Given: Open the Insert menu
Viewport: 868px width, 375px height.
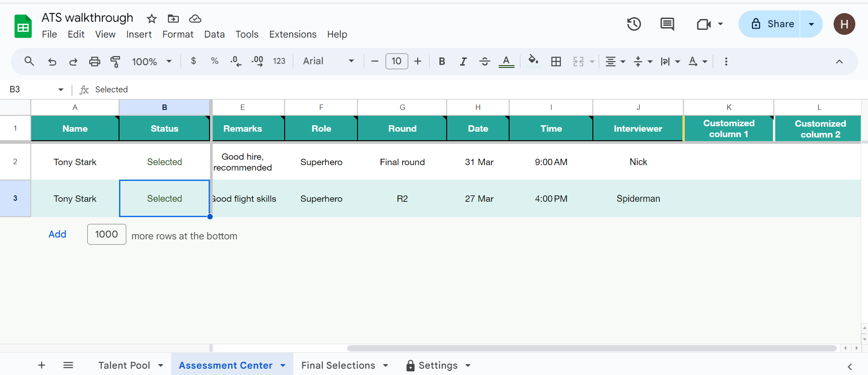Looking at the screenshot, I should click(139, 34).
